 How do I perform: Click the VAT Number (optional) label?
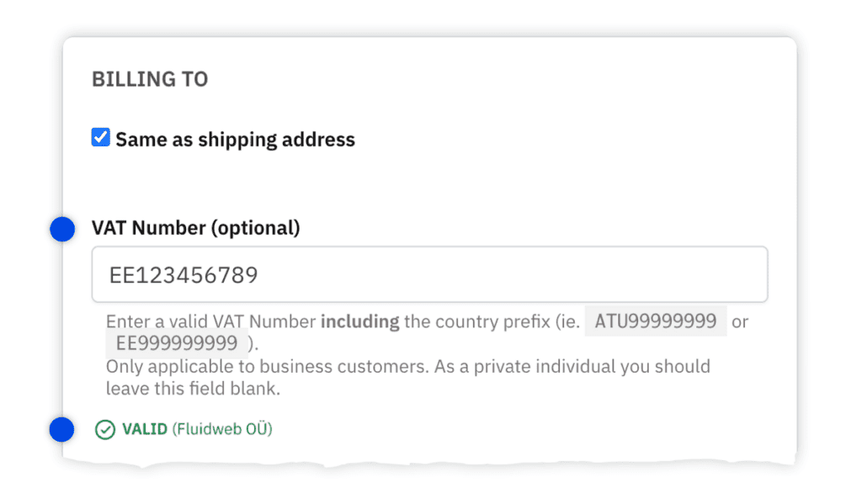tap(194, 227)
